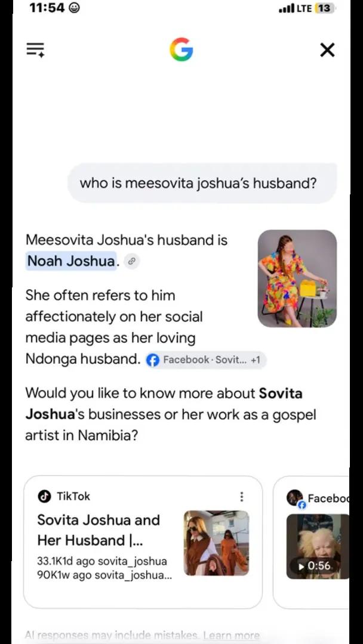Open Sovita Joshua and Her Husband result
Image resolution: width=363 pixels, height=644 pixels.
tap(99, 530)
